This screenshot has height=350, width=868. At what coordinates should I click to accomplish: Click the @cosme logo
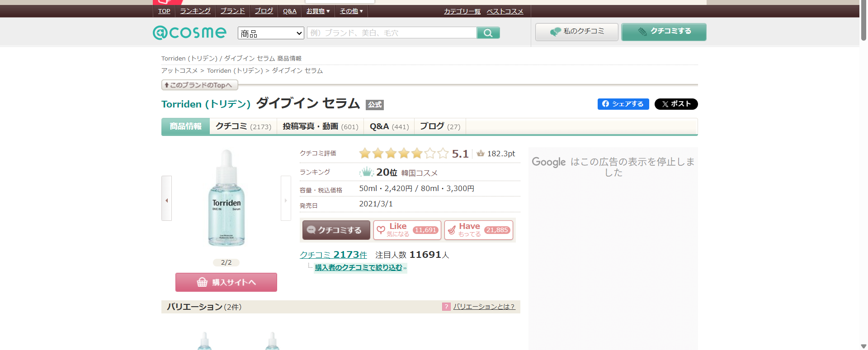tap(189, 33)
